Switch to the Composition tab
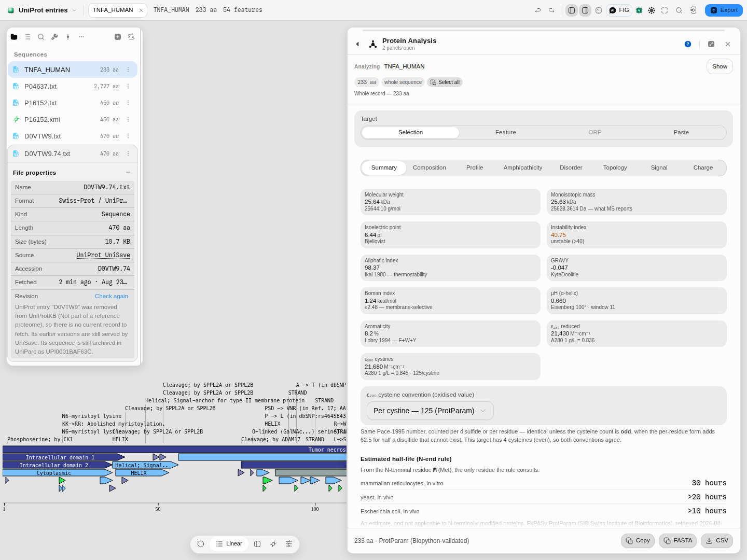Screen dimensions: 747x560 [x=430, y=168]
